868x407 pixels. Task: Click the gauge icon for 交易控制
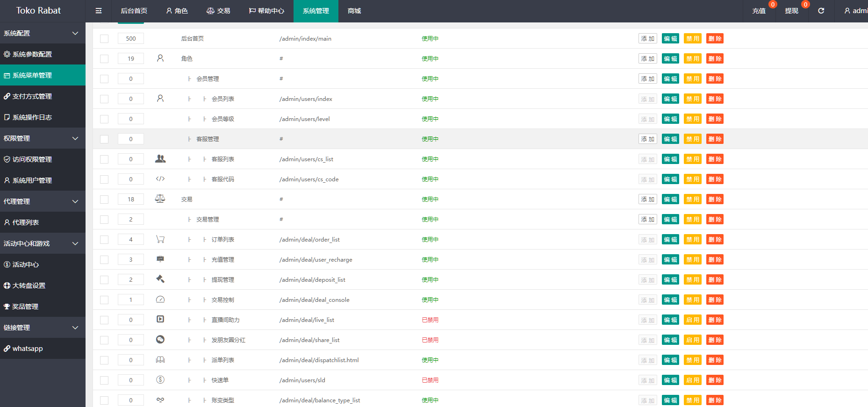point(160,300)
